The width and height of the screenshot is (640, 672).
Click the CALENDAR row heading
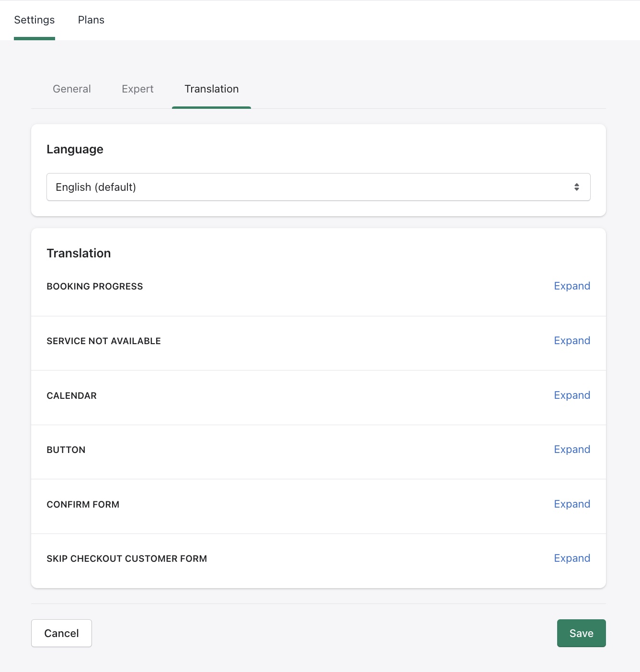[72, 396]
